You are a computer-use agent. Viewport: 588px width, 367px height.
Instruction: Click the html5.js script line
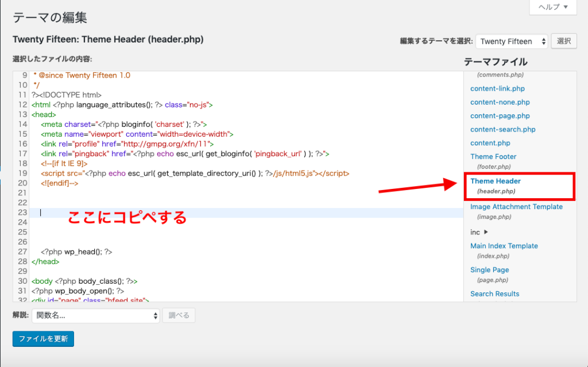(x=195, y=173)
